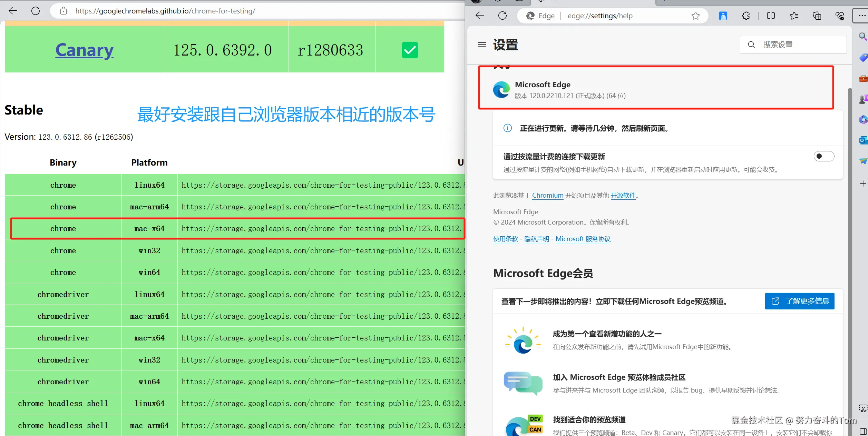Click the mac-x64 cell in the chromedriver row
This screenshot has width=868, height=436.
(x=149, y=338)
